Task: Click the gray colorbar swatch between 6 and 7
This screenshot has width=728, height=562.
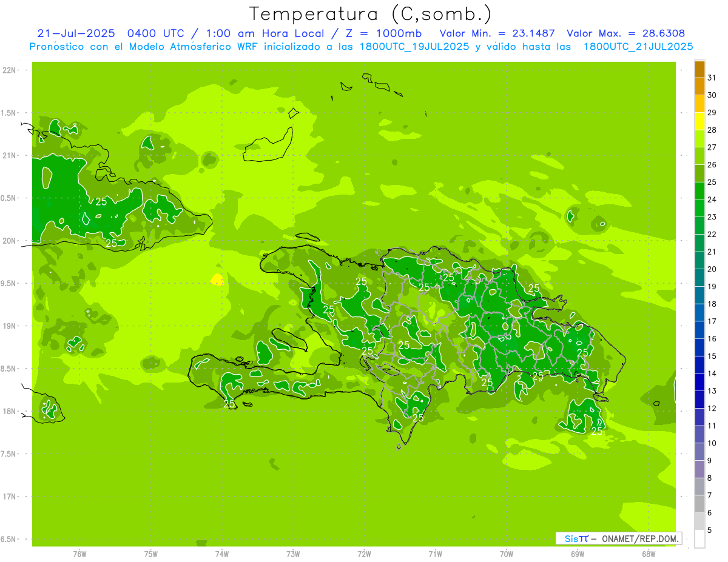Action: pos(699,504)
